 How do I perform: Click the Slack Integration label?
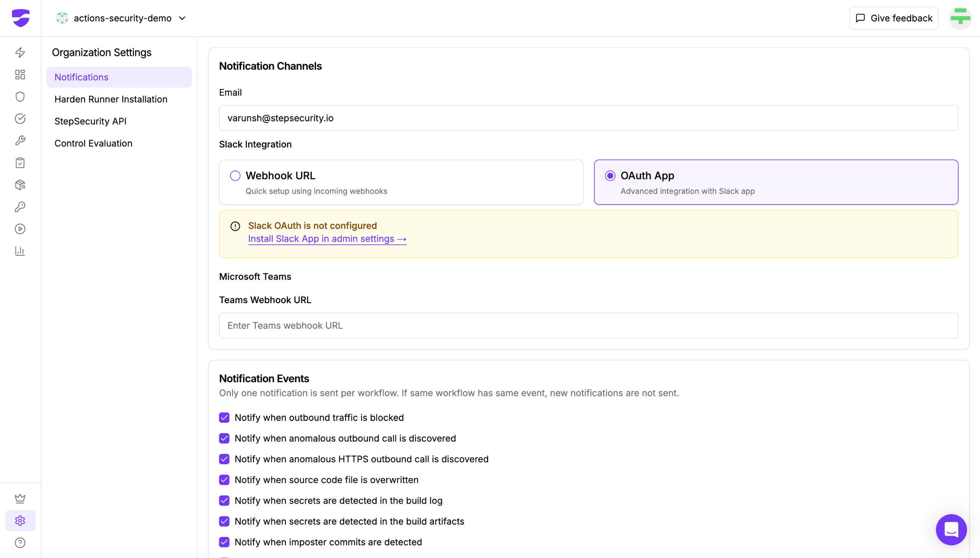point(255,144)
